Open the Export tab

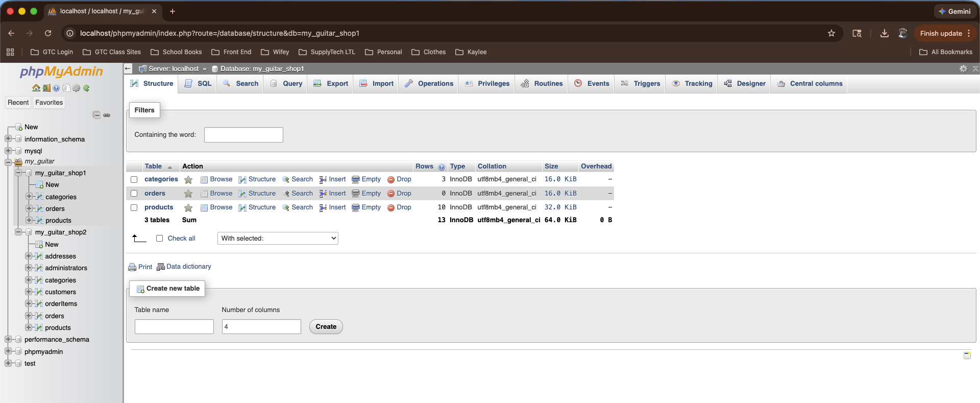[x=331, y=84]
